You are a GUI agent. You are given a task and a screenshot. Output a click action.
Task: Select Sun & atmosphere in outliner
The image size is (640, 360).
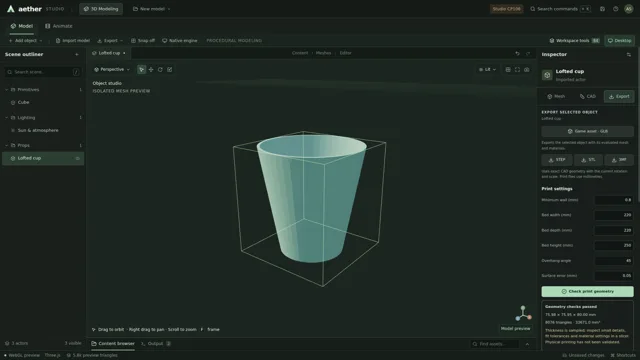click(43, 131)
